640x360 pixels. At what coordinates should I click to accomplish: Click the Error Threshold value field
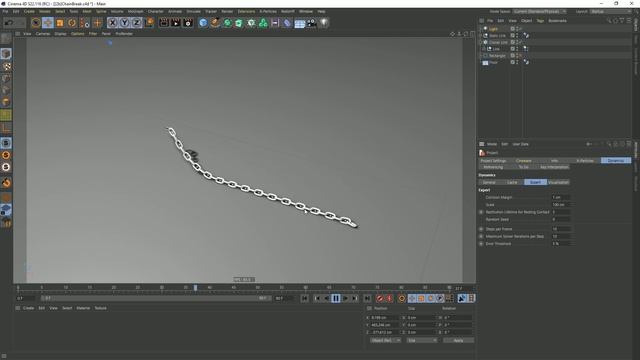tap(561, 244)
